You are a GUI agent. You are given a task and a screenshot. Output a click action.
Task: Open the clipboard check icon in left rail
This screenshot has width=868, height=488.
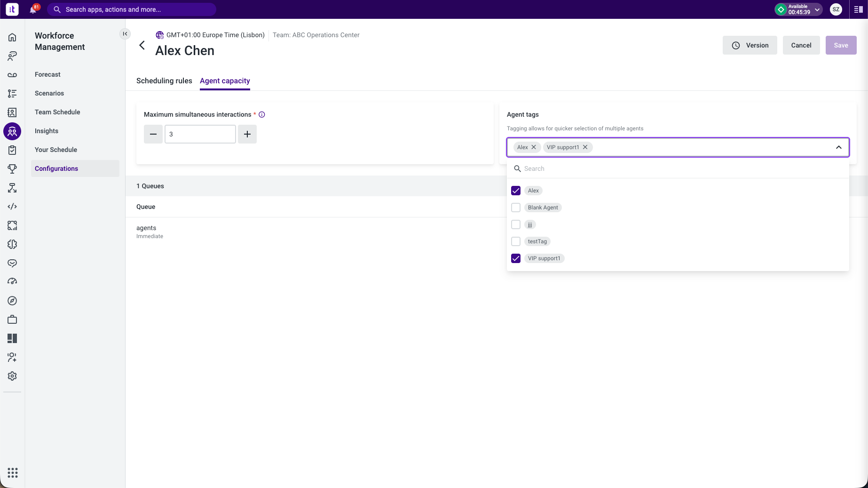tap(12, 150)
